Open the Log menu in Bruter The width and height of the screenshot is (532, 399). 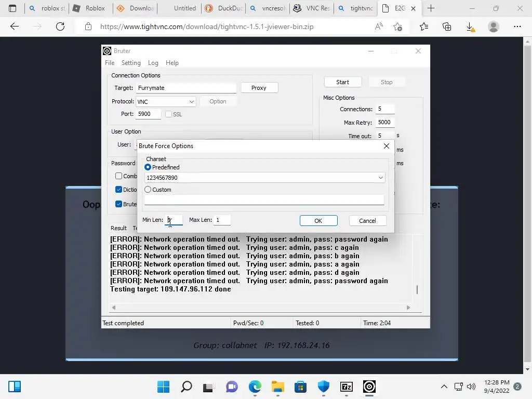pyautogui.click(x=153, y=63)
